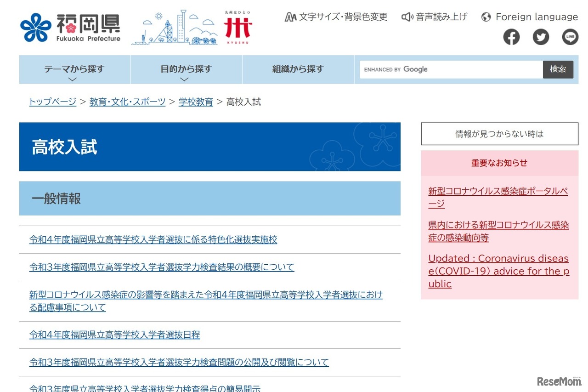588x392 pixels.
Task: Open the 組織から探す menu item
Action: pyautogui.click(x=298, y=69)
